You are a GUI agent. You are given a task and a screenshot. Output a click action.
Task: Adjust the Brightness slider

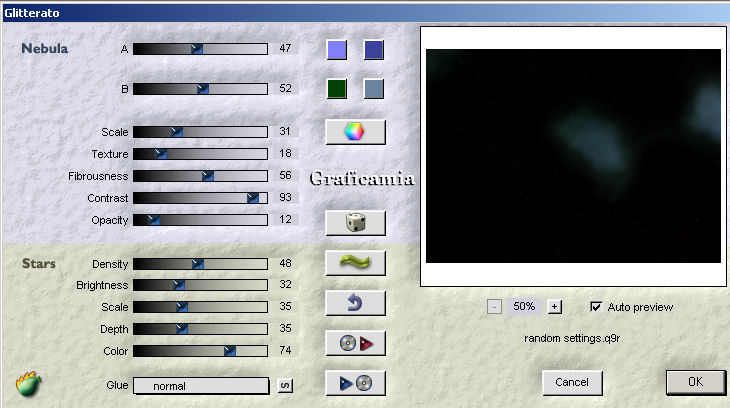pyautogui.click(x=200, y=285)
